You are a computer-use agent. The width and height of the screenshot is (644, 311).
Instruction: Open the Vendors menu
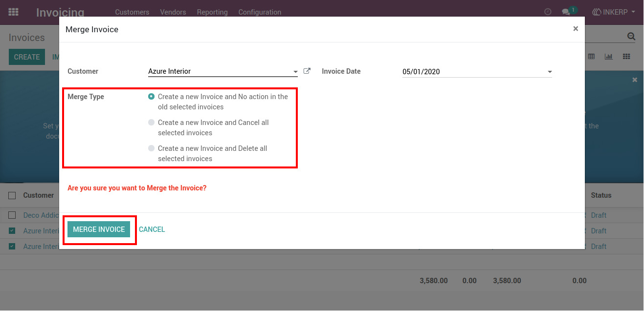pyautogui.click(x=173, y=12)
